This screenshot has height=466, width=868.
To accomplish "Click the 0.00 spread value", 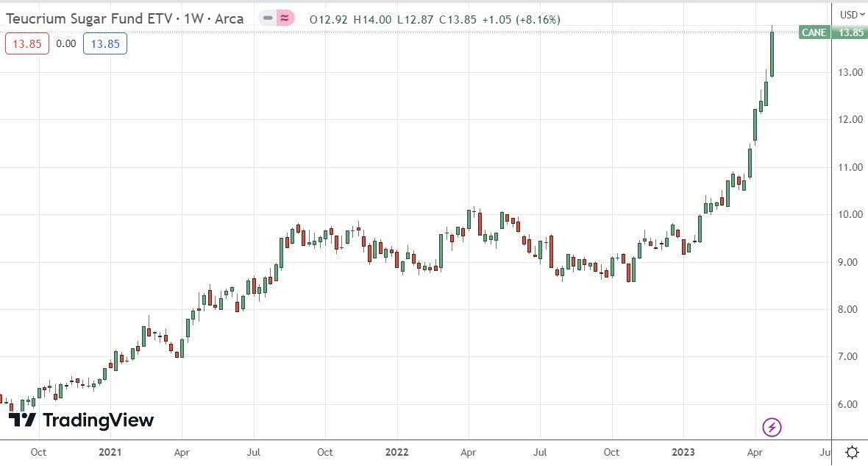I will [x=66, y=43].
